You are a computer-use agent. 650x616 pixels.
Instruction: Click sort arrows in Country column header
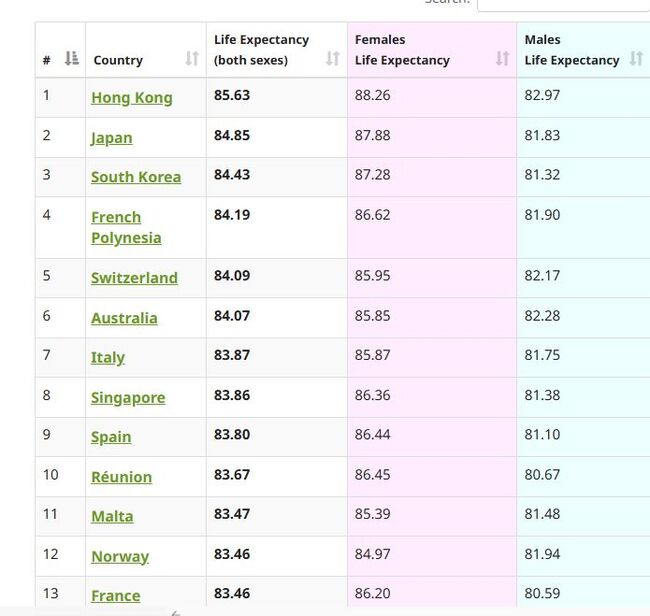pos(192,59)
